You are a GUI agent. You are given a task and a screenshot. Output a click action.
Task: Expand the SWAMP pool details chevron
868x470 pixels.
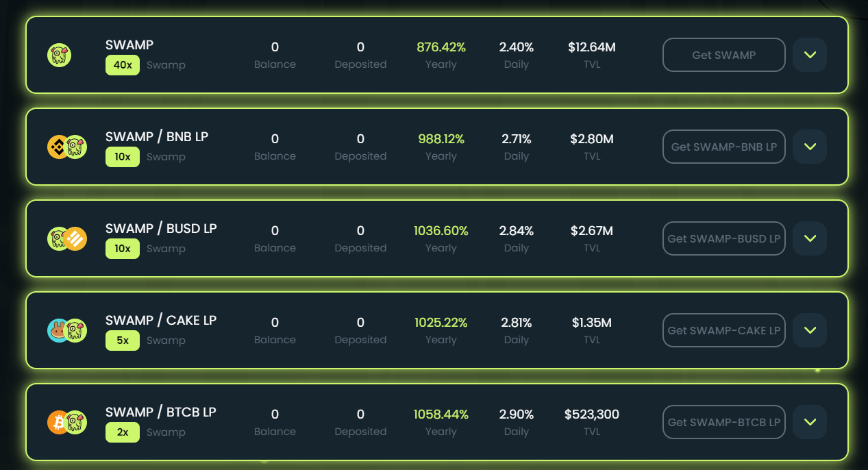click(810, 55)
